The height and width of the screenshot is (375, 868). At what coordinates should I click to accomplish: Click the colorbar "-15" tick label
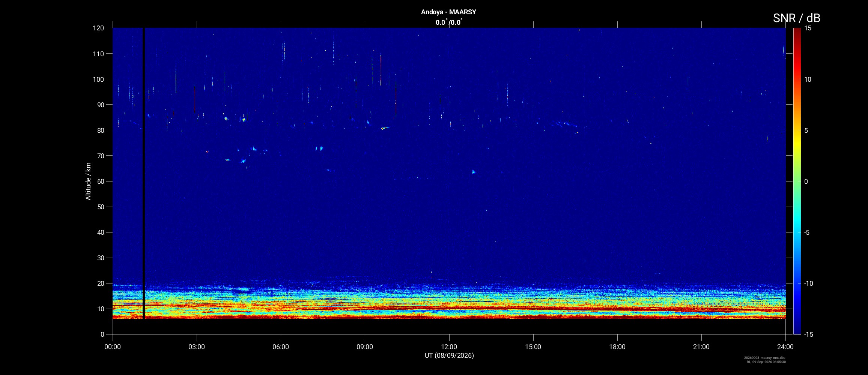pos(808,334)
